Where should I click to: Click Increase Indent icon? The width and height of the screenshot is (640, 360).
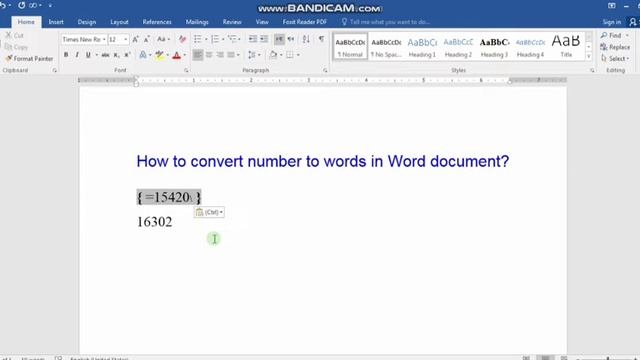pos(264,39)
